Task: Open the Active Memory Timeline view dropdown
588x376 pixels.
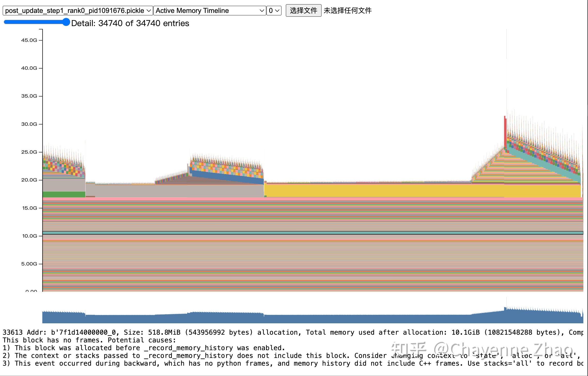Action: click(209, 11)
